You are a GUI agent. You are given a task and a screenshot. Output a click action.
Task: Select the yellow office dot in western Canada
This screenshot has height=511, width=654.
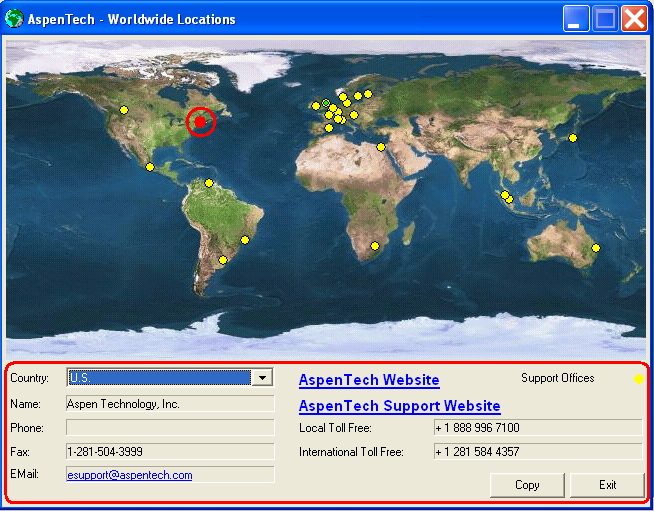pos(124,110)
